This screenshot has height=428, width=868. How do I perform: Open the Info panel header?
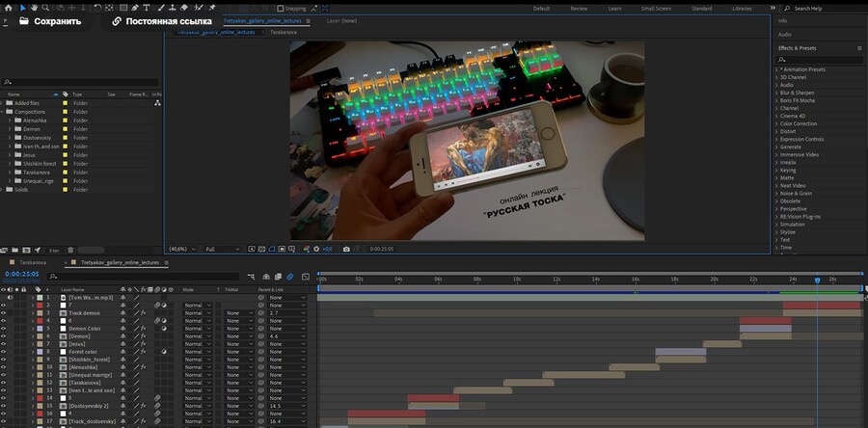pos(783,20)
